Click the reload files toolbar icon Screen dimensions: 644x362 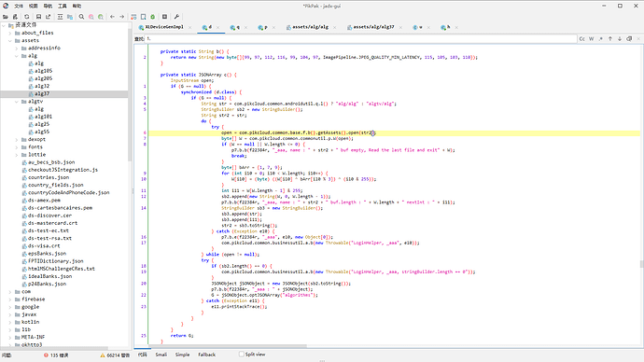[x=27, y=17]
